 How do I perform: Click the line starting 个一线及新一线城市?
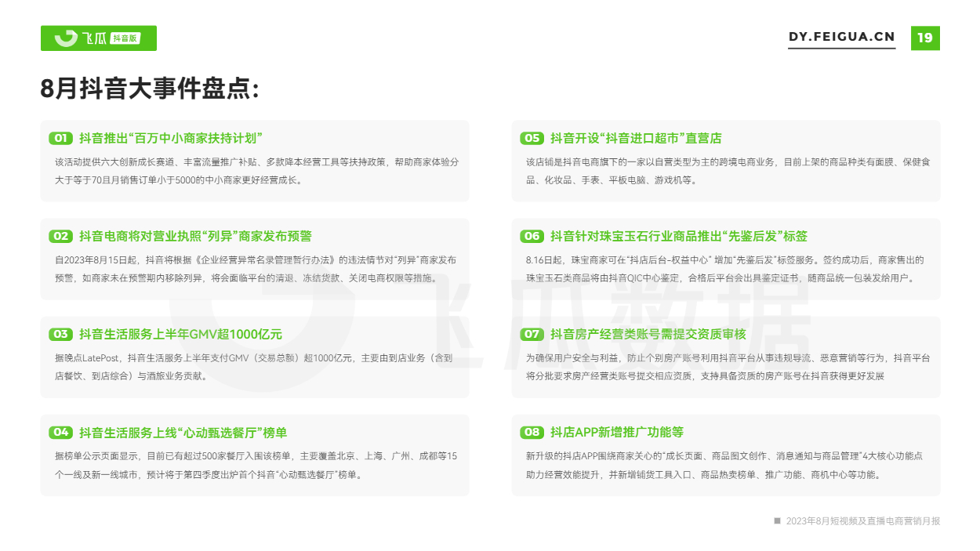pyautogui.click(x=208, y=474)
